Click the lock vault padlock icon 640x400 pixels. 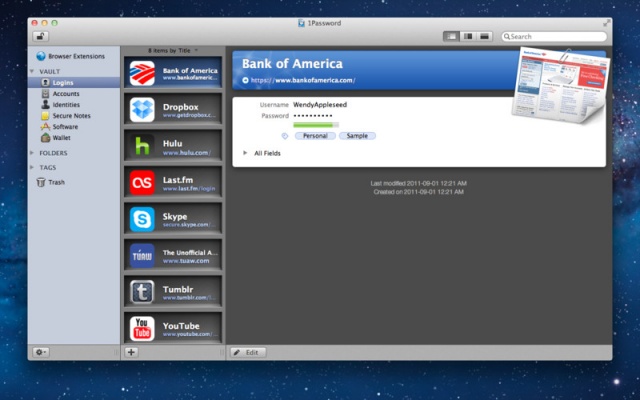coord(40,36)
